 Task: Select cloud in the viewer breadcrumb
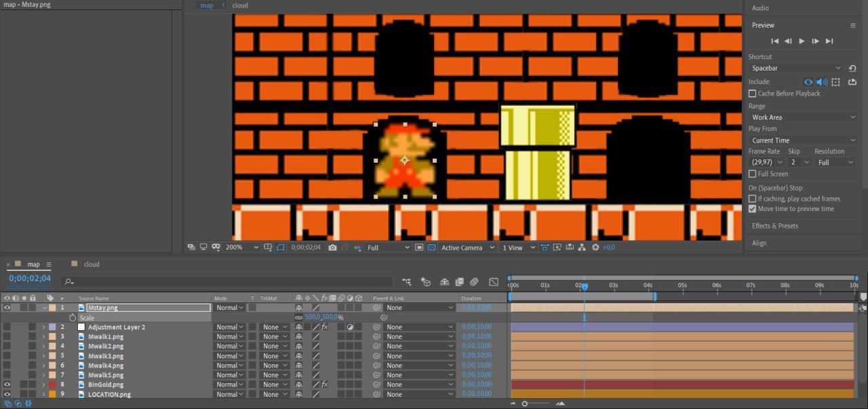(x=240, y=5)
